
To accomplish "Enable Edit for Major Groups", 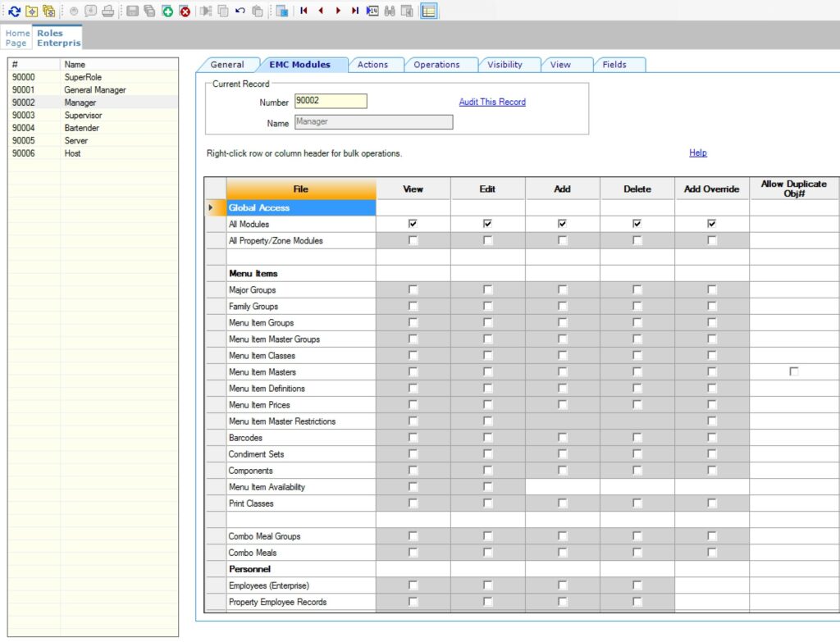I will [x=487, y=289].
